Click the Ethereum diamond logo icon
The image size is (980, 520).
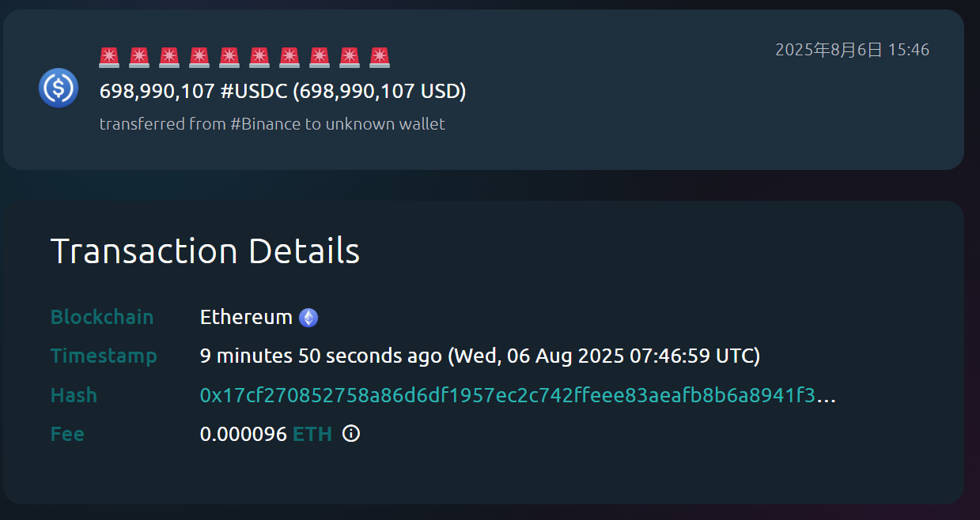[x=308, y=318]
